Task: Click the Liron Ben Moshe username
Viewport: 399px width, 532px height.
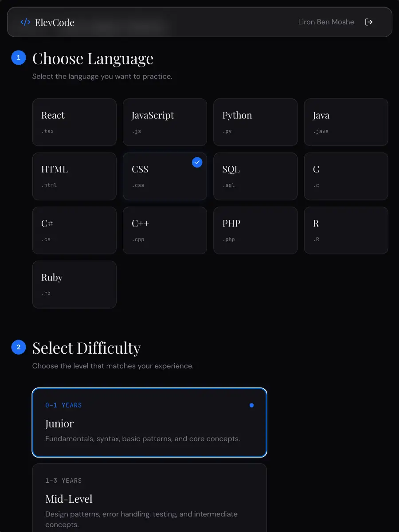Action: point(326,22)
